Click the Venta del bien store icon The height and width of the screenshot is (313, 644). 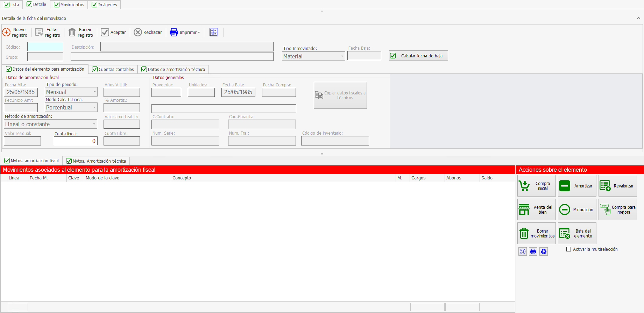[x=524, y=209]
